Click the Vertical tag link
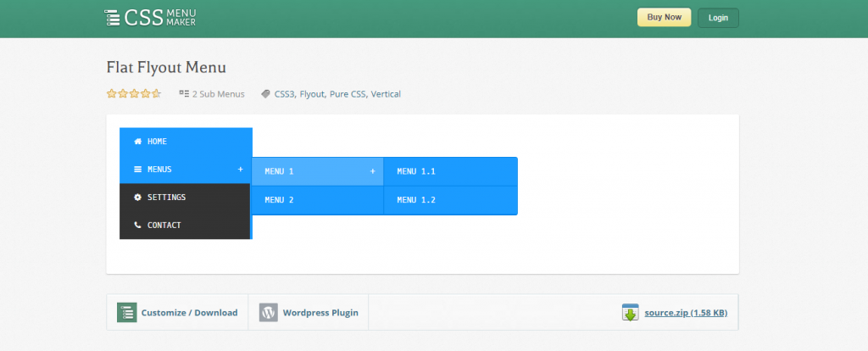The height and width of the screenshot is (351, 868). coord(386,94)
